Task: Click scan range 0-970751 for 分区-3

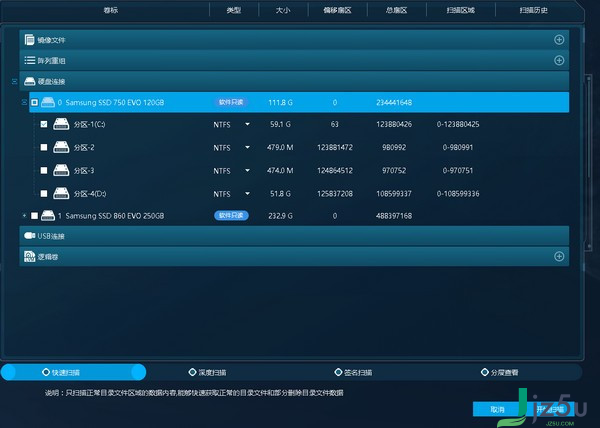Action: (458, 170)
